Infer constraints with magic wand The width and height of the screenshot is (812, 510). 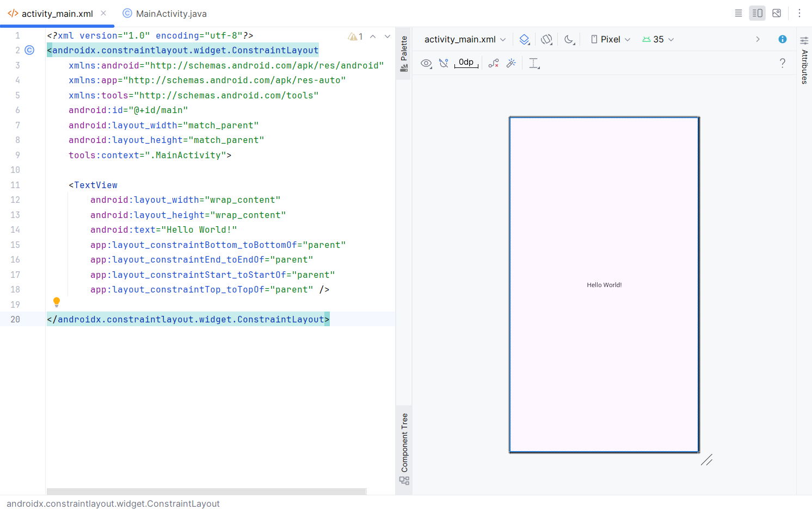(511, 63)
